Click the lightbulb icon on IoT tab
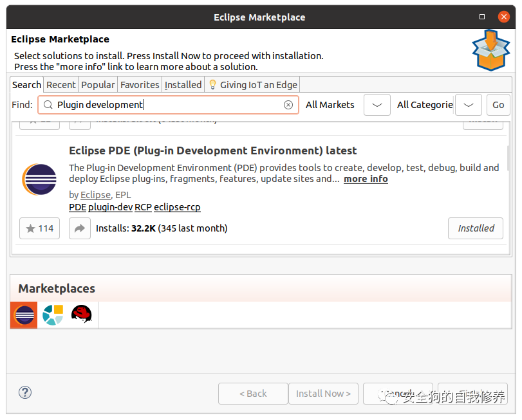This screenshot has height=420, width=522. click(x=212, y=85)
